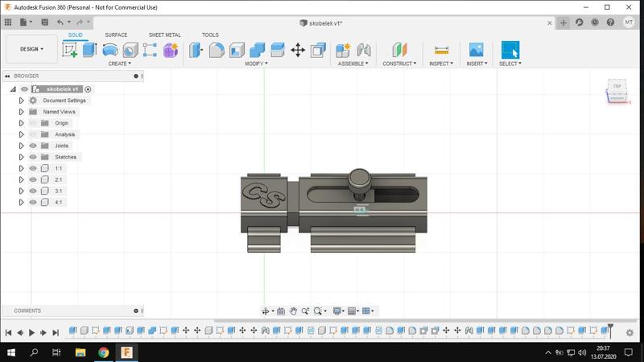Expand the Document Settings node
Viewport: 644px width, 362px height.
pyautogui.click(x=22, y=101)
